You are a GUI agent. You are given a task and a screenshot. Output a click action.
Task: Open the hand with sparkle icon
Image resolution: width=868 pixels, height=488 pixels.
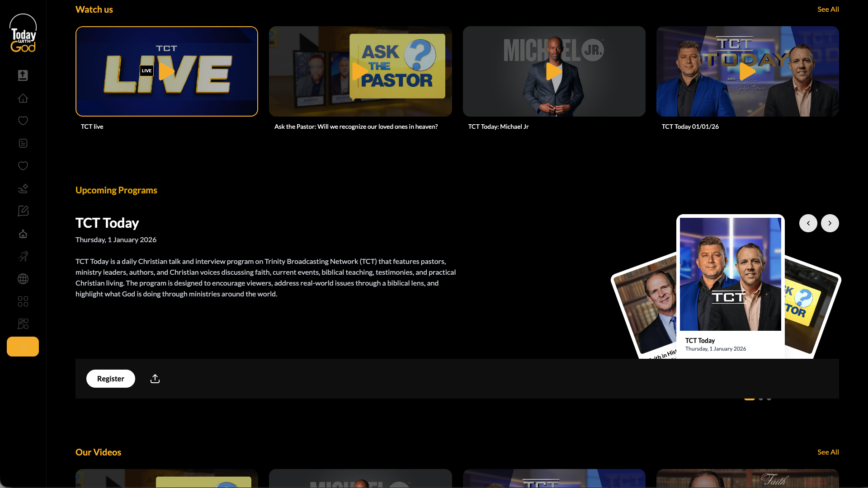pyautogui.click(x=23, y=188)
